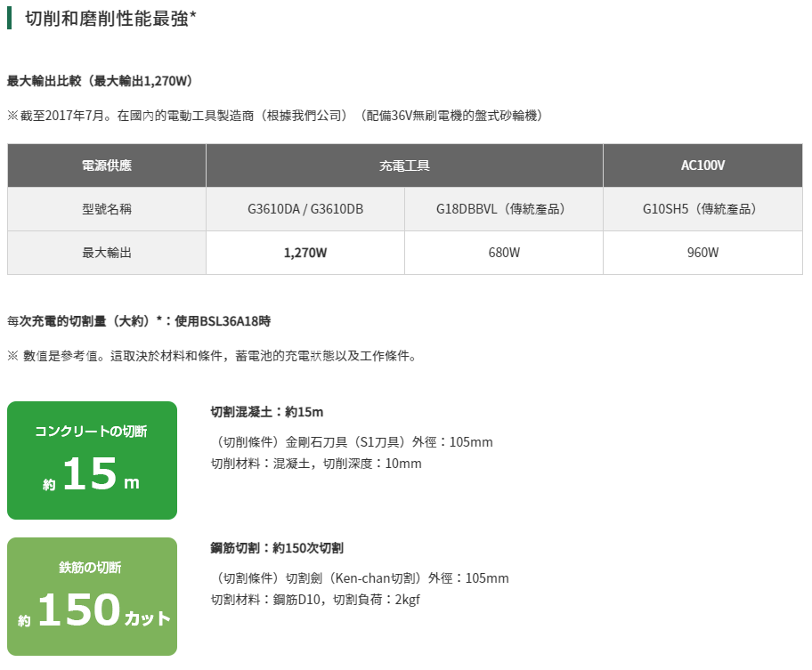
Task: Click the 1,270W max output cell
Action: (305, 253)
